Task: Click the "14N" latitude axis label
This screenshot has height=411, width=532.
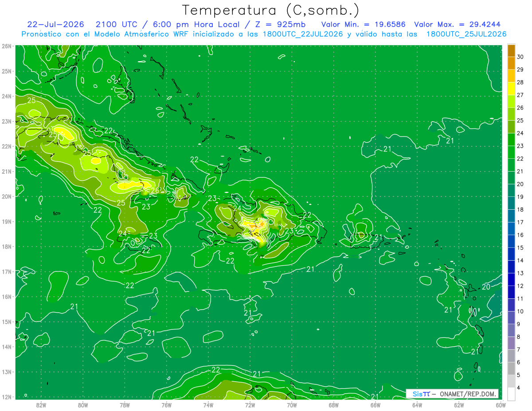Action: [x=6, y=347]
